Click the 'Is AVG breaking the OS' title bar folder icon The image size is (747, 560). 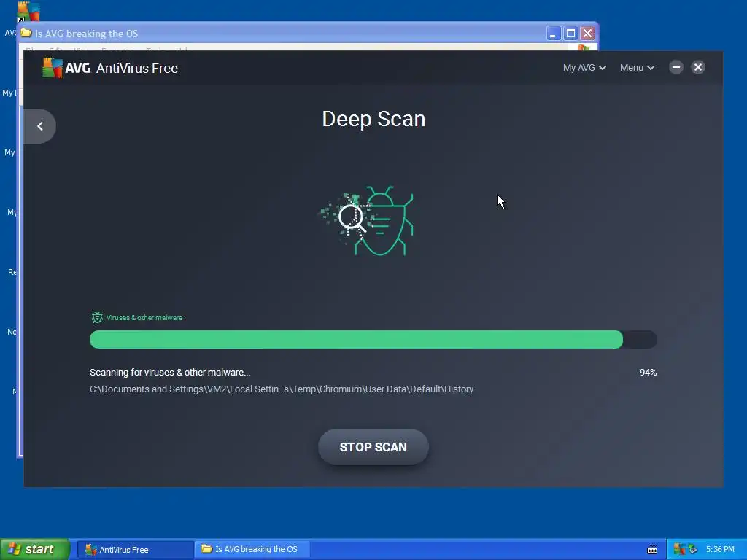26,34
